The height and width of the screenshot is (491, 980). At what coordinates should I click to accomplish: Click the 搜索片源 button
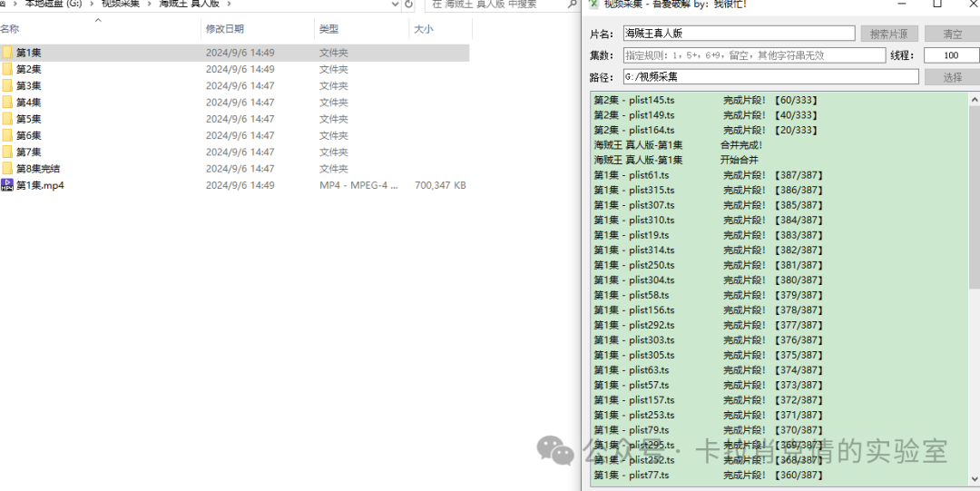[888, 34]
